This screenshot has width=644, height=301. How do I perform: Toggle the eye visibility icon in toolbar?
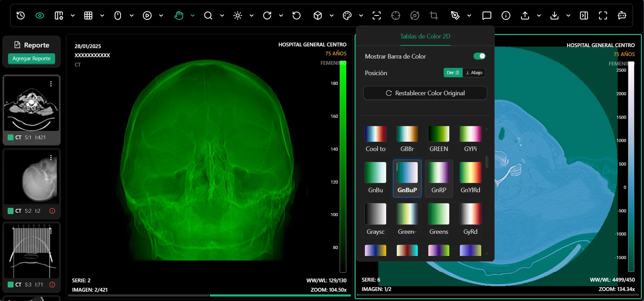coord(40,16)
